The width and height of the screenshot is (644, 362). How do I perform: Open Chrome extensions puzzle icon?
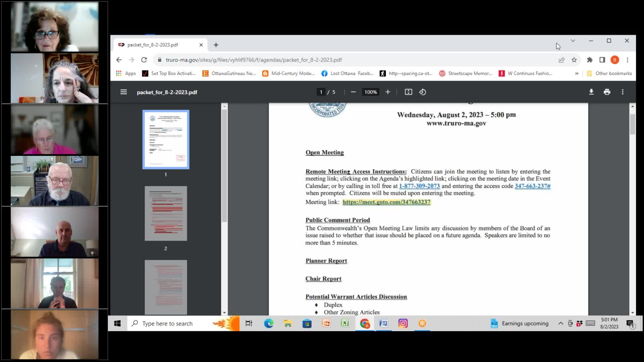pos(590,60)
